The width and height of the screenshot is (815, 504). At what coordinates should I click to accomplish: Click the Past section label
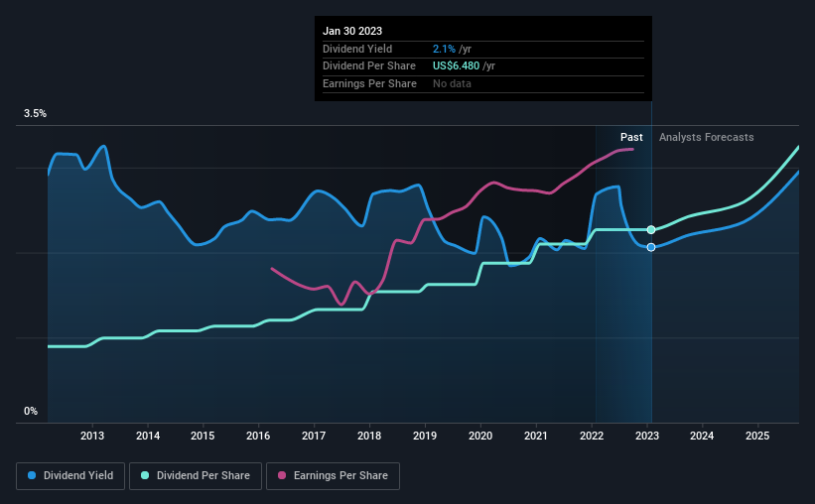[x=631, y=137]
